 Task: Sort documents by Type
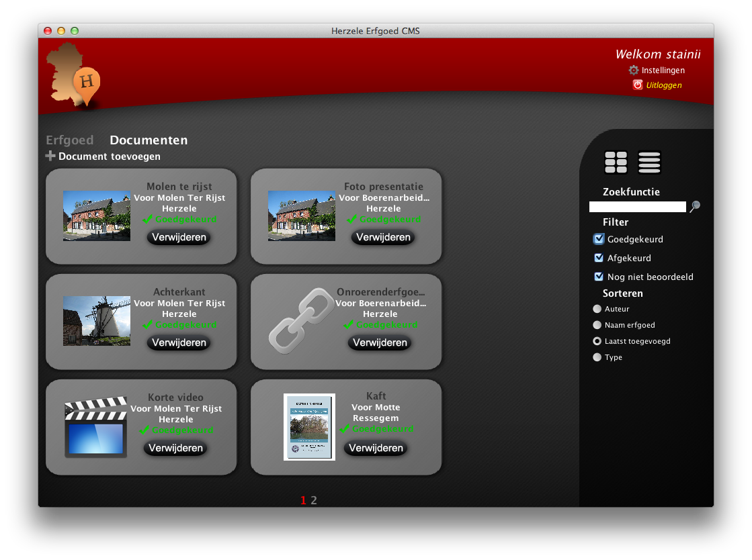point(597,358)
